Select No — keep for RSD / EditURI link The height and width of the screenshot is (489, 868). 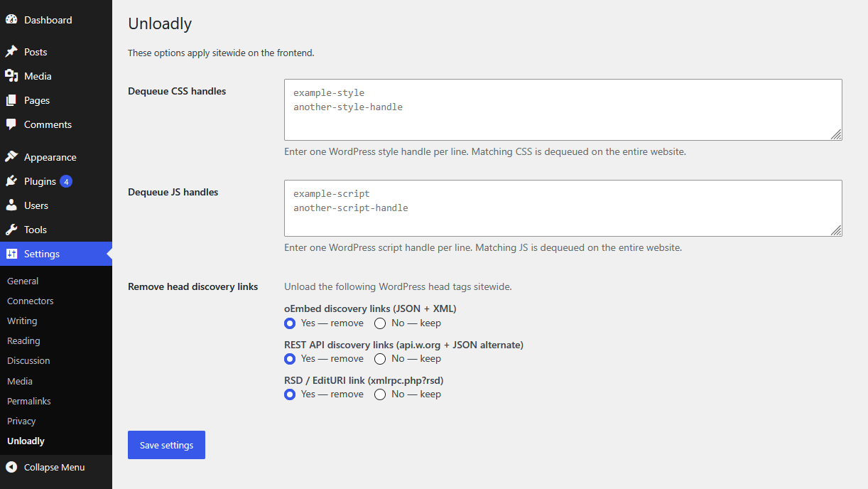click(x=380, y=394)
